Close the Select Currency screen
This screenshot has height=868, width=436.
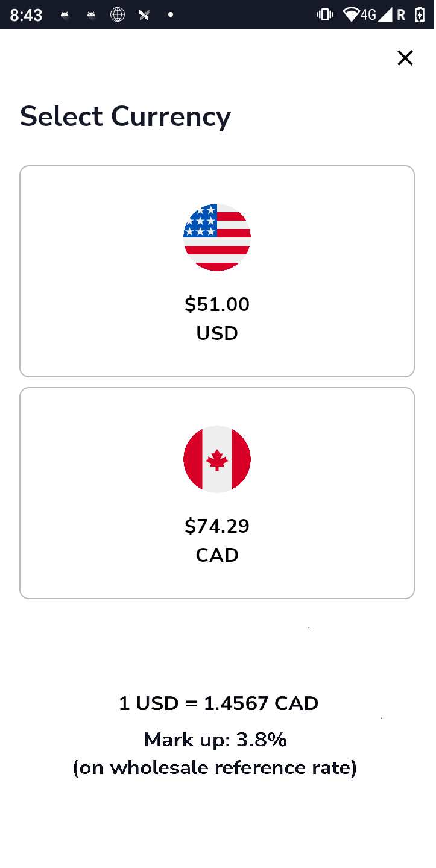coord(405,58)
